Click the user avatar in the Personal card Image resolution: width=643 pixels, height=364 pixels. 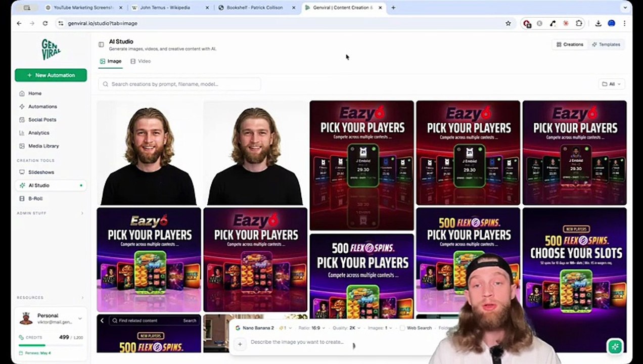point(26,318)
